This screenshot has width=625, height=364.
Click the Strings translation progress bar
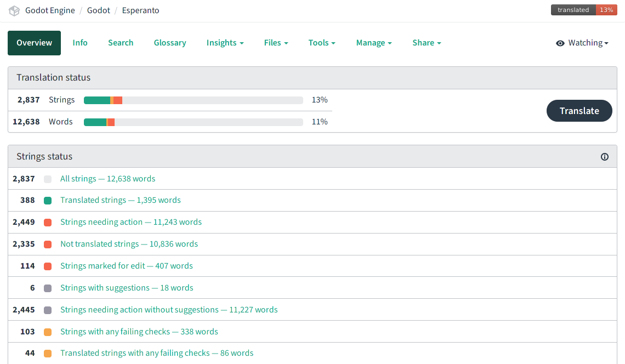[x=193, y=100]
